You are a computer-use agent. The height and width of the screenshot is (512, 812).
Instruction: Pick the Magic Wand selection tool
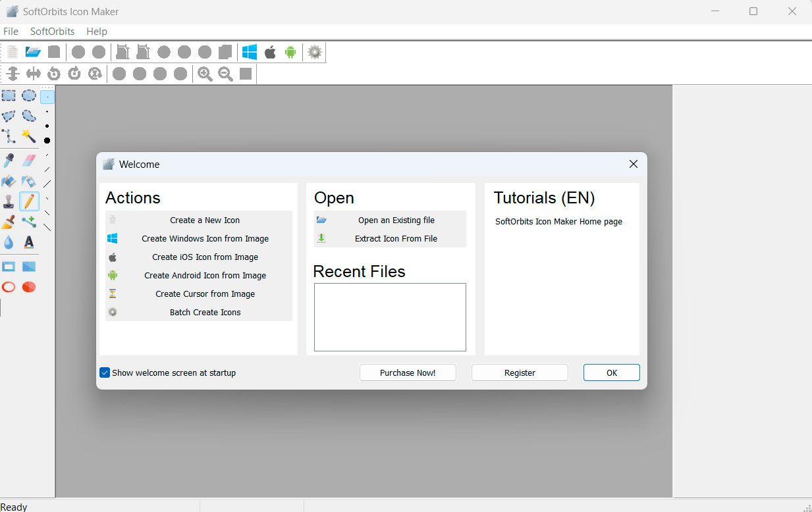29,136
